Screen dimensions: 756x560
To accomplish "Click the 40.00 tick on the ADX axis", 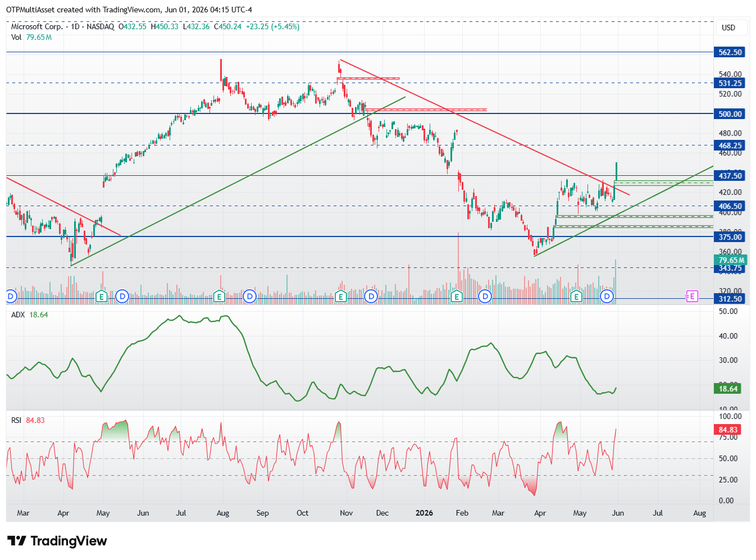I will (x=728, y=336).
